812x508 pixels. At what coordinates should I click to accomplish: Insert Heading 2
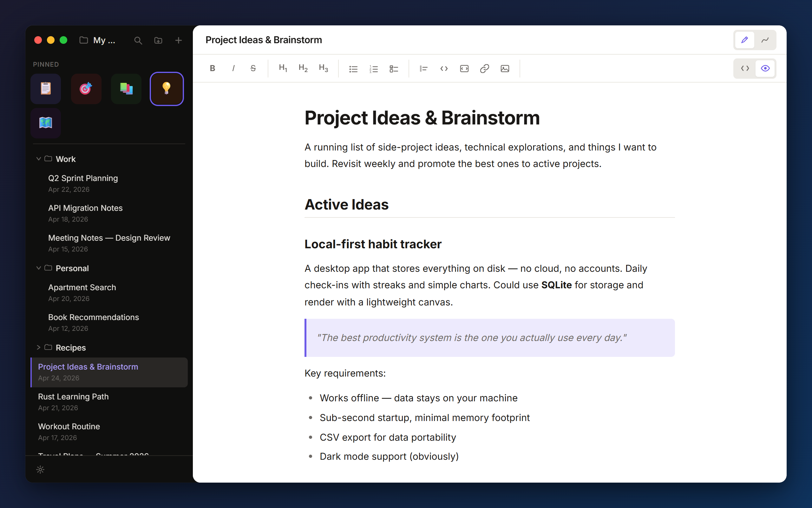coord(303,69)
